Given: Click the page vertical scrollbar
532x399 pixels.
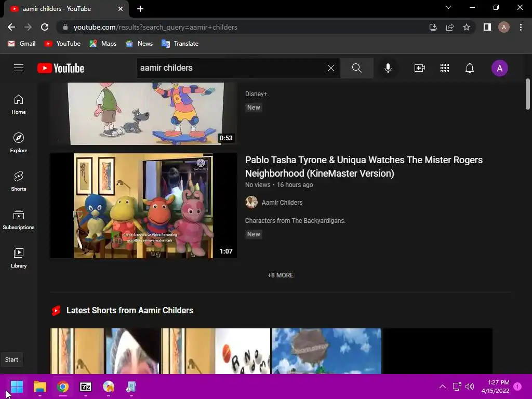Looking at the screenshot, I should [528, 95].
